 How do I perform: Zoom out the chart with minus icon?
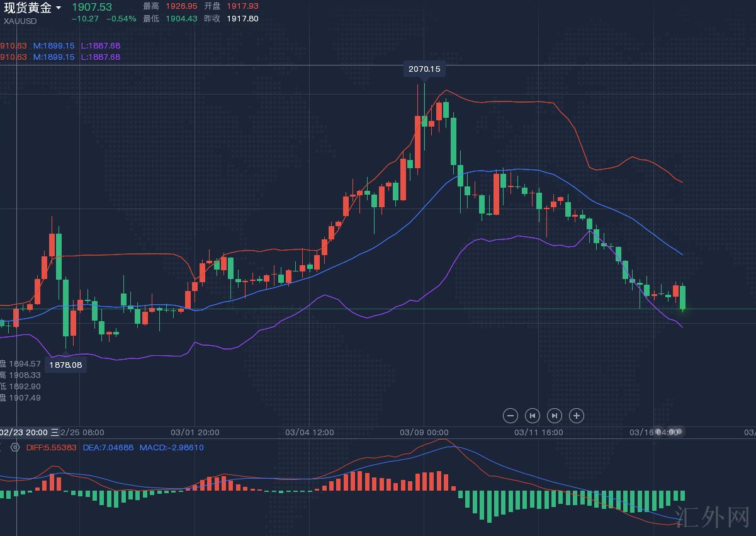[x=511, y=416]
